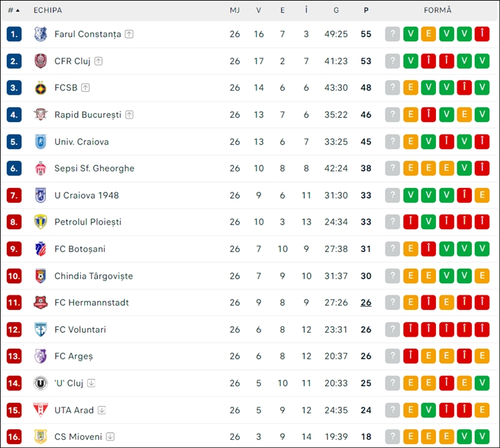The width and height of the screenshot is (500, 448).
Task: Click the last green V form badge for CS Mioveni
Action: pyautogui.click(x=482, y=437)
